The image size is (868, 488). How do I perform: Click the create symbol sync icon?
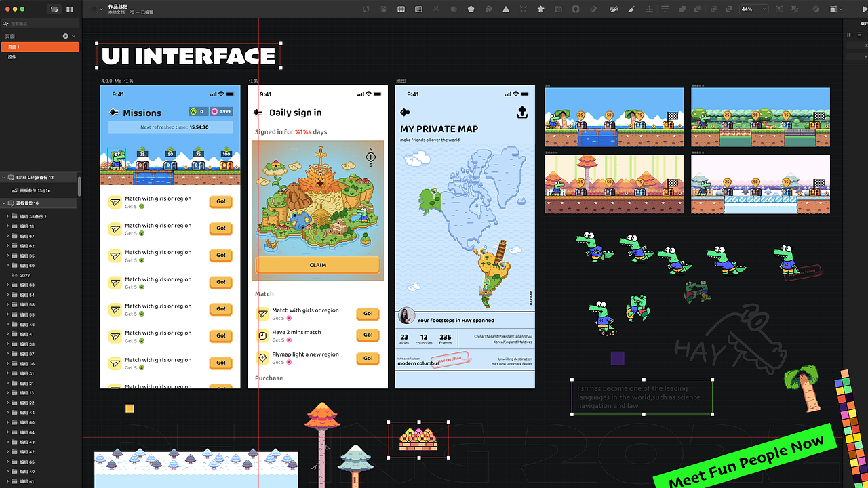click(x=367, y=9)
